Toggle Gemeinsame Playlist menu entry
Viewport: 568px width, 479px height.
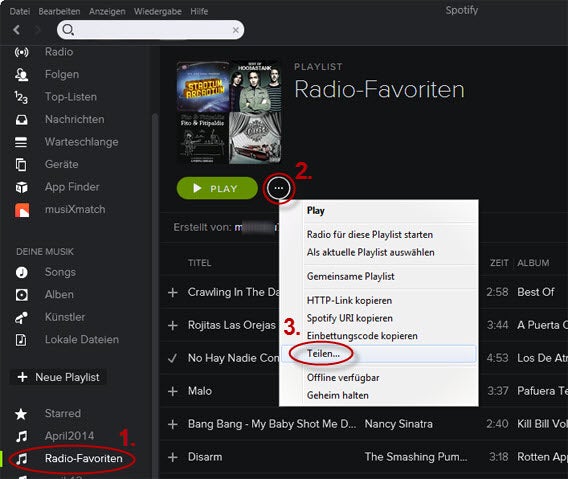379,276
